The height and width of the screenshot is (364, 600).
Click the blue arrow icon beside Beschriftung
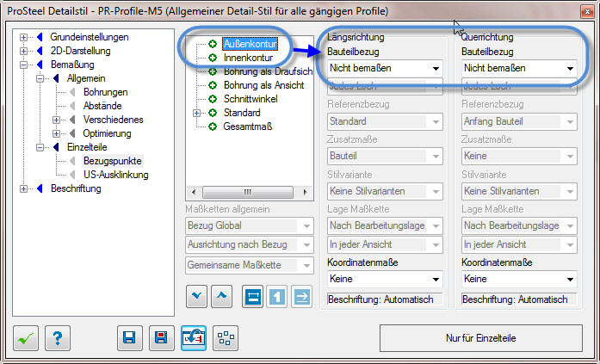tap(40, 188)
